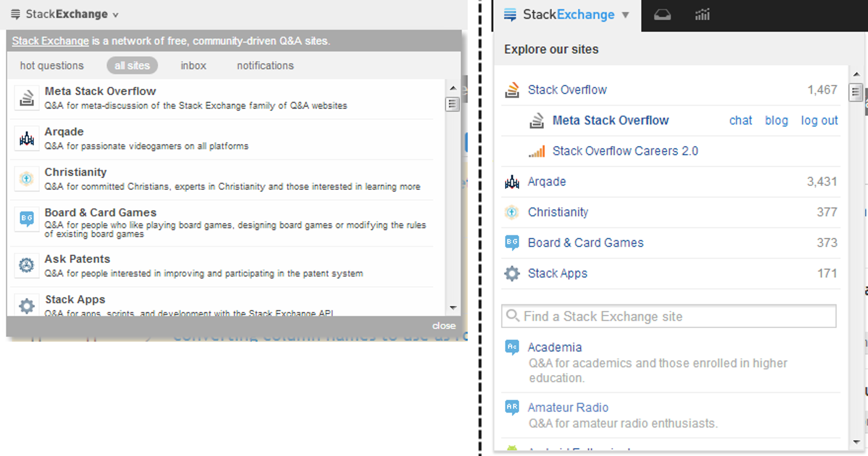Click the log out link
Screen dimensions: 868x456
pyautogui.click(x=819, y=121)
